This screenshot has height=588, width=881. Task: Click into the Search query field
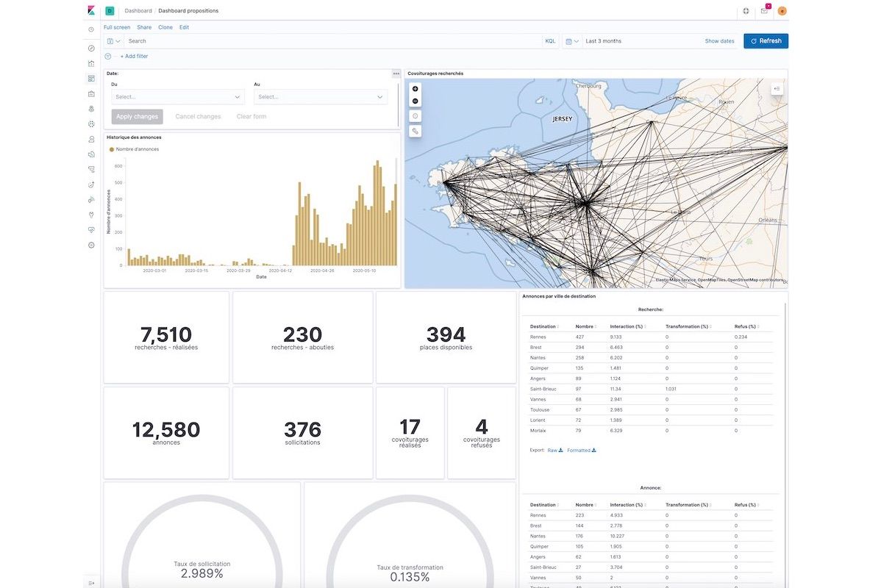(294, 40)
